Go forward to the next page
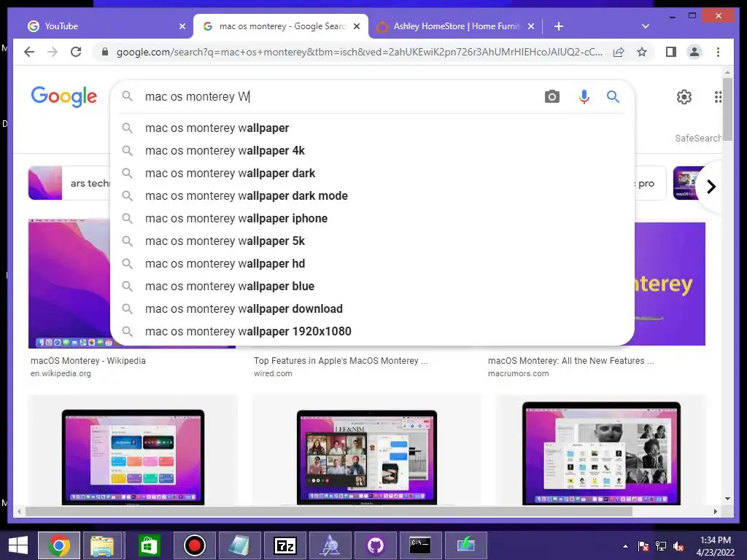The image size is (747, 560). click(53, 52)
